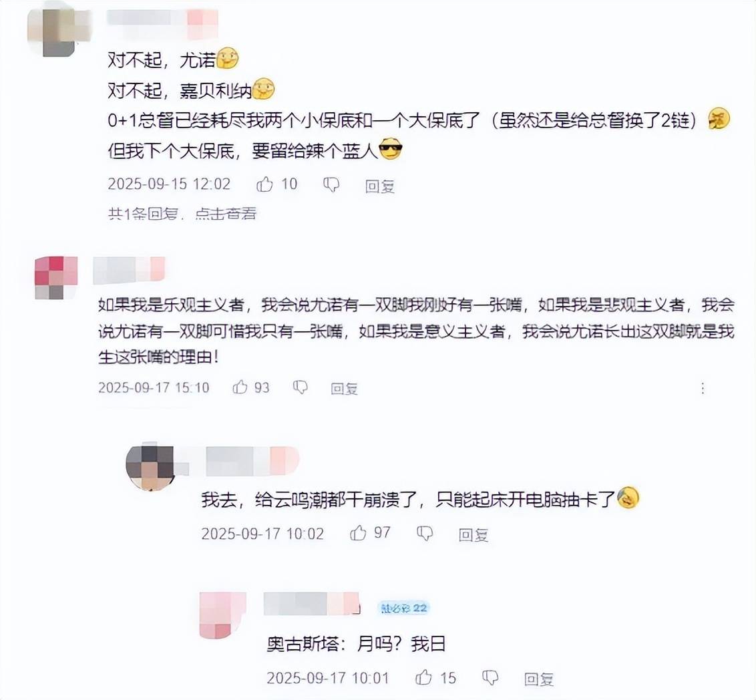This screenshot has width=756, height=700.
Task: Reply to the 10:01 奥古斯塔 comment
Action: (x=539, y=679)
